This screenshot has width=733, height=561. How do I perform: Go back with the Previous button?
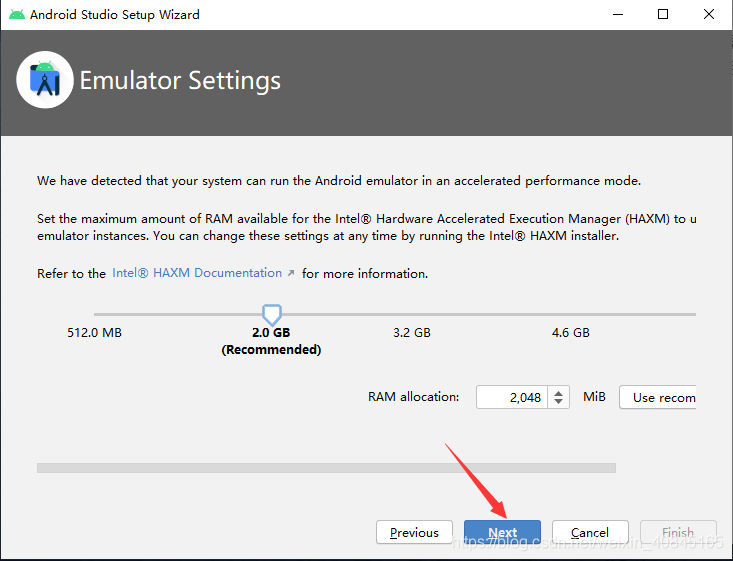pyautogui.click(x=414, y=532)
